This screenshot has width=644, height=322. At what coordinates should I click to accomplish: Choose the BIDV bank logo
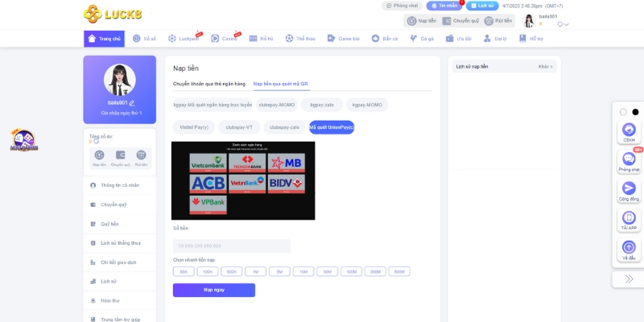(287, 184)
